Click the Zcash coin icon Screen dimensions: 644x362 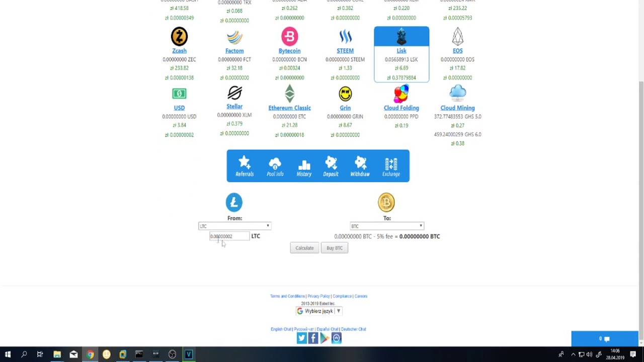click(179, 37)
